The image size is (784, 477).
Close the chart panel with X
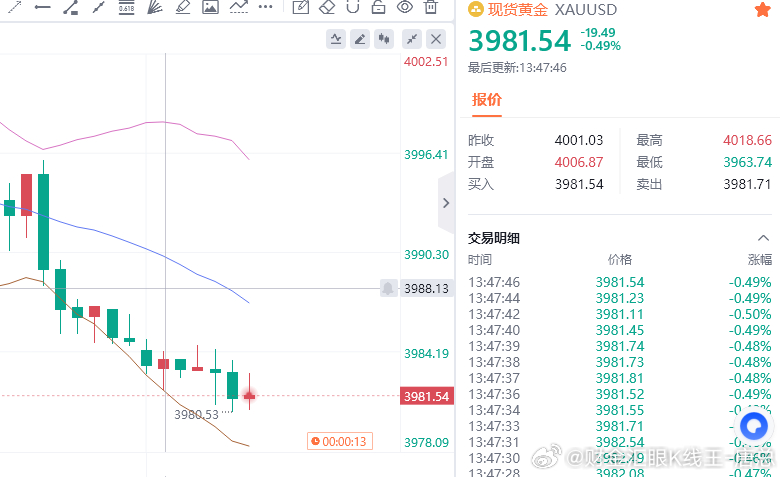436,38
